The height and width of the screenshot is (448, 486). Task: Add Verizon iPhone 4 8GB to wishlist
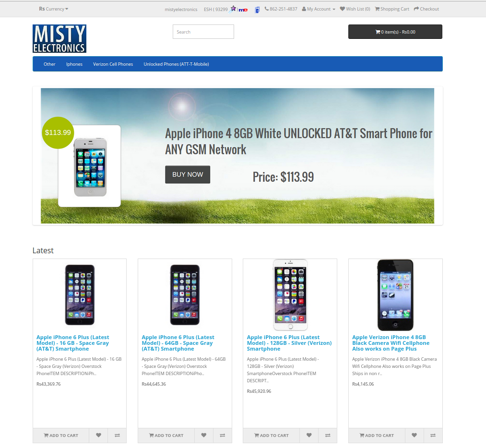pos(414,436)
